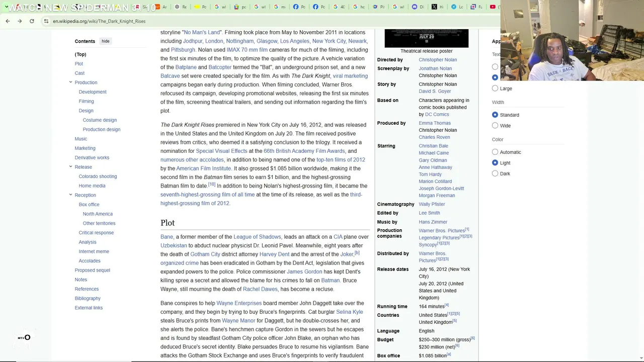Go back to the previous page
Screen dimensions: 644x362
click(x=8, y=21)
